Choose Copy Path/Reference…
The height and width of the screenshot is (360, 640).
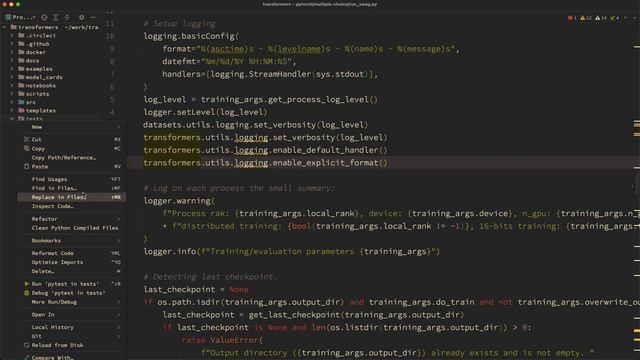pyautogui.click(x=71, y=158)
